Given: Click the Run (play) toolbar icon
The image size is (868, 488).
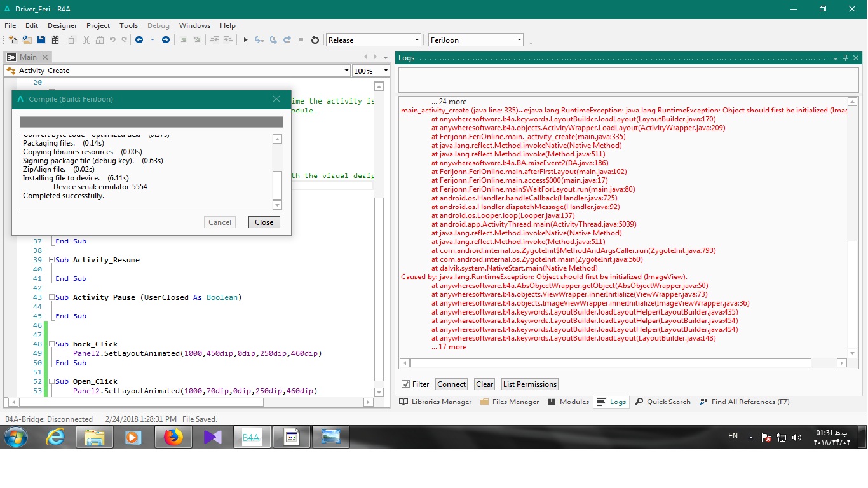Looking at the screenshot, I should tap(245, 40).
